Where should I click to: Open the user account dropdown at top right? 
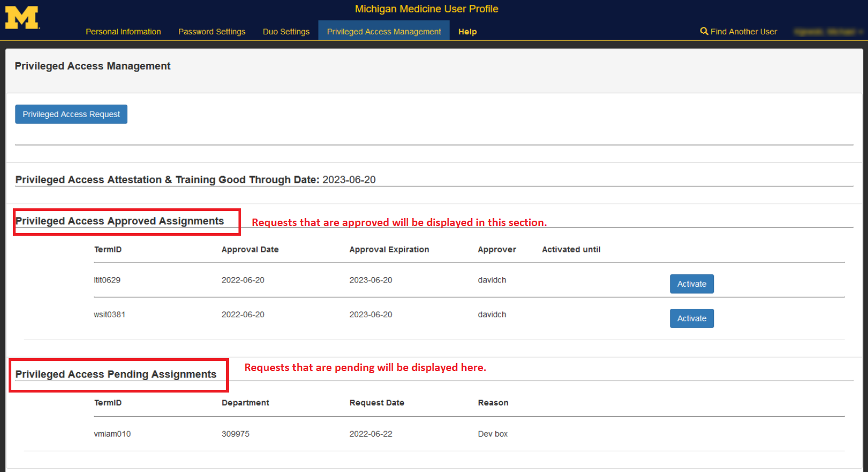click(x=828, y=32)
